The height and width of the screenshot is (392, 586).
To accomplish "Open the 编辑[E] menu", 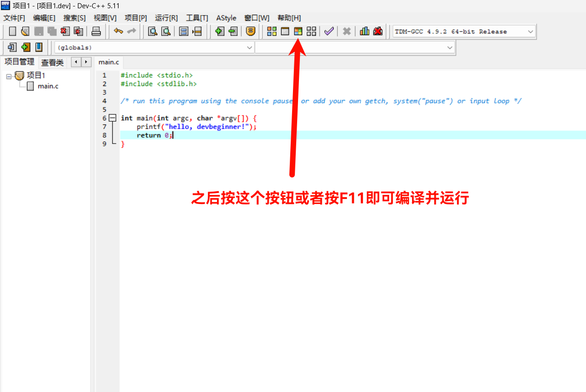I will [x=44, y=18].
